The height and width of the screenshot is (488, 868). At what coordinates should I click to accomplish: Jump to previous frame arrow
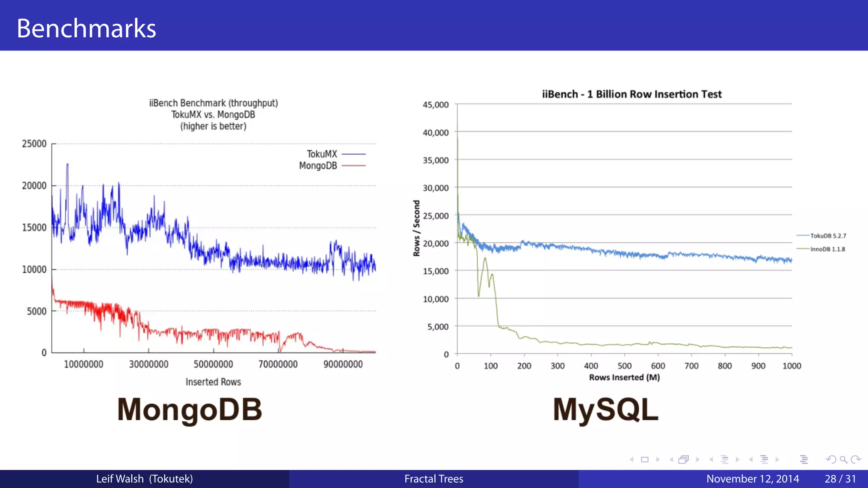(671, 460)
